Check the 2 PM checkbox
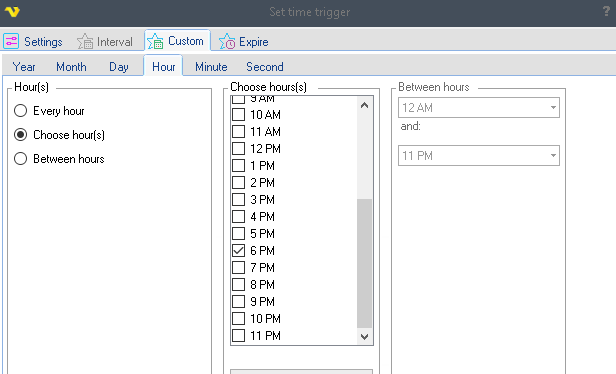This screenshot has height=374, width=616. pyautogui.click(x=238, y=183)
